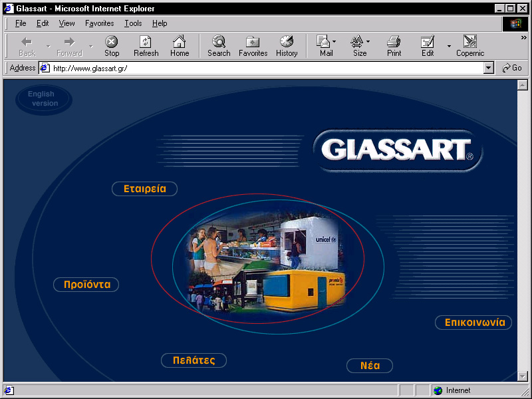Click the Internet zone globe in status bar
532x399 pixels.
pyautogui.click(x=438, y=390)
